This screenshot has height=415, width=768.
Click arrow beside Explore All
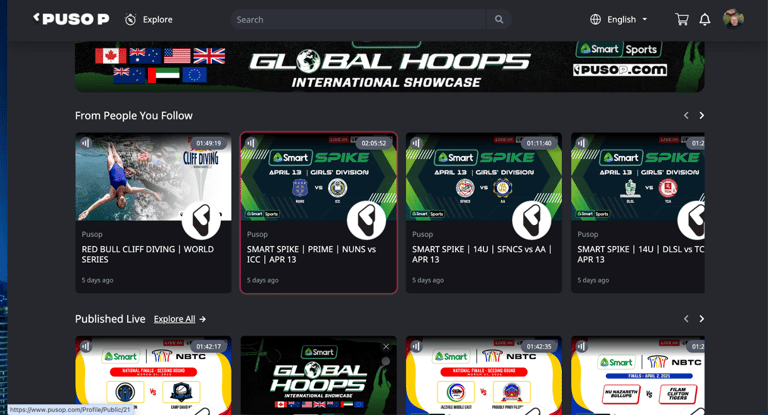click(x=203, y=319)
